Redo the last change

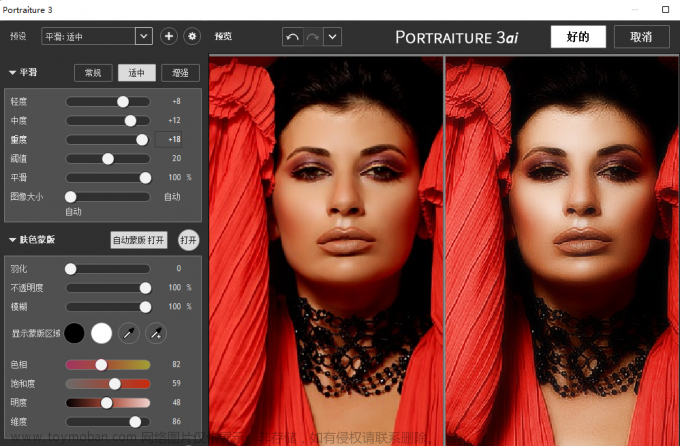click(x=313, y=37)
